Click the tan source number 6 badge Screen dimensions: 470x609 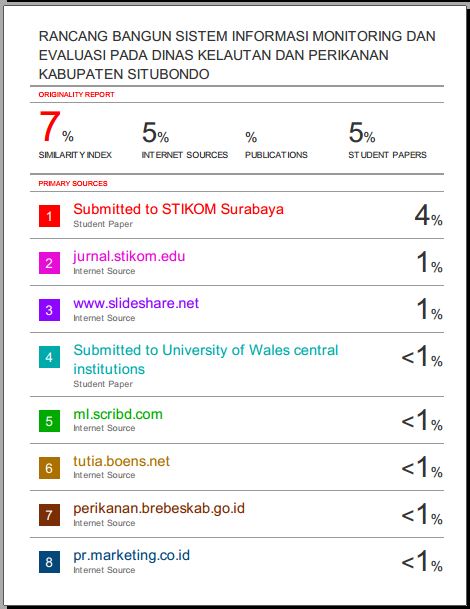49,468
